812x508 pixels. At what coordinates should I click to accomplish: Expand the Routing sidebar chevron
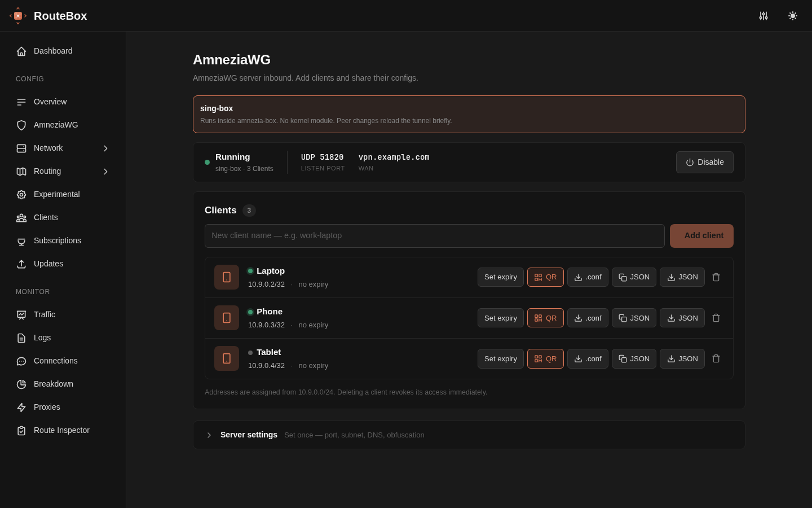pos(105,172)
